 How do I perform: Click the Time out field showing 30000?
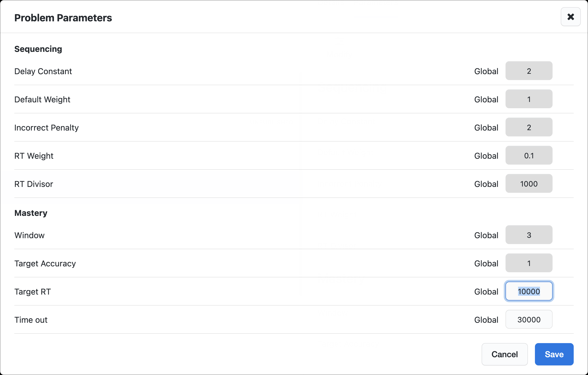coord(529,319)
